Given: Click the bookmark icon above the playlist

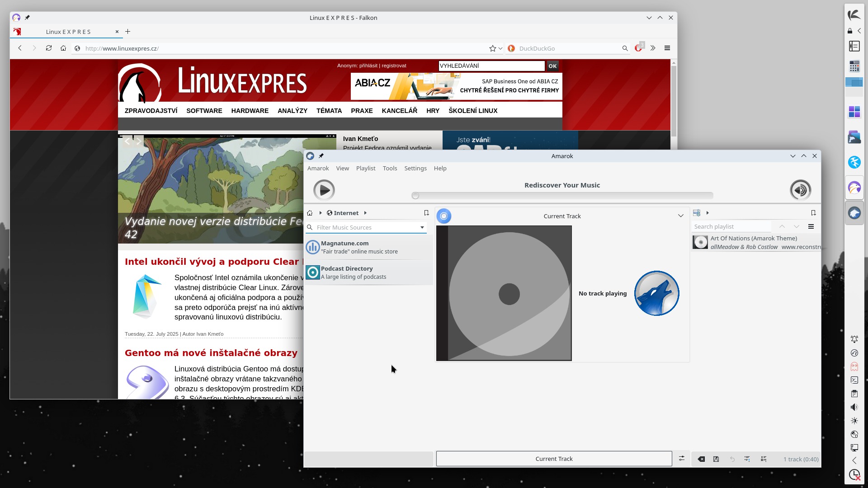Looking at the screenshot, I should click(813, 213).
